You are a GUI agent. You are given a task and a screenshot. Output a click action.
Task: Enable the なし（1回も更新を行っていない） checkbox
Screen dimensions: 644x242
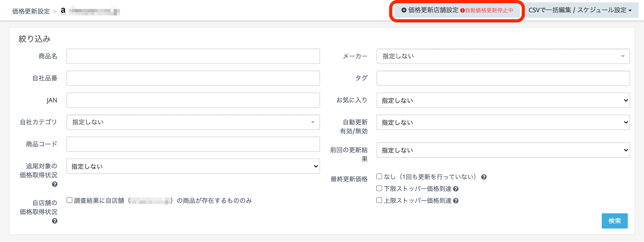pos(379,176)
